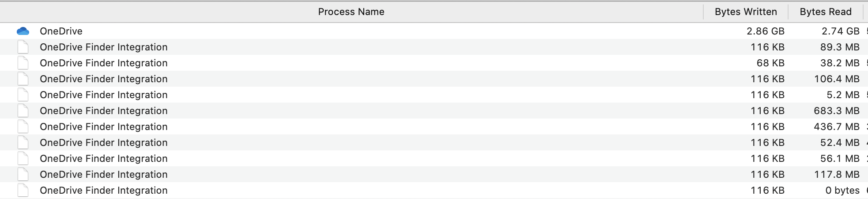Click the 2.74 GB bytes read value
The image size is (868, 199).
(841, 31)
